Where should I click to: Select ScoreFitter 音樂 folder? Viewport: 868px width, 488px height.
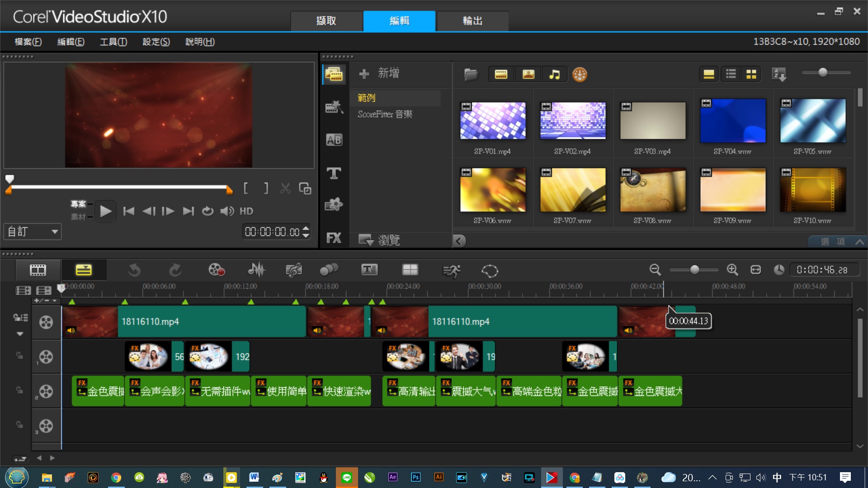tap(385, 114)
